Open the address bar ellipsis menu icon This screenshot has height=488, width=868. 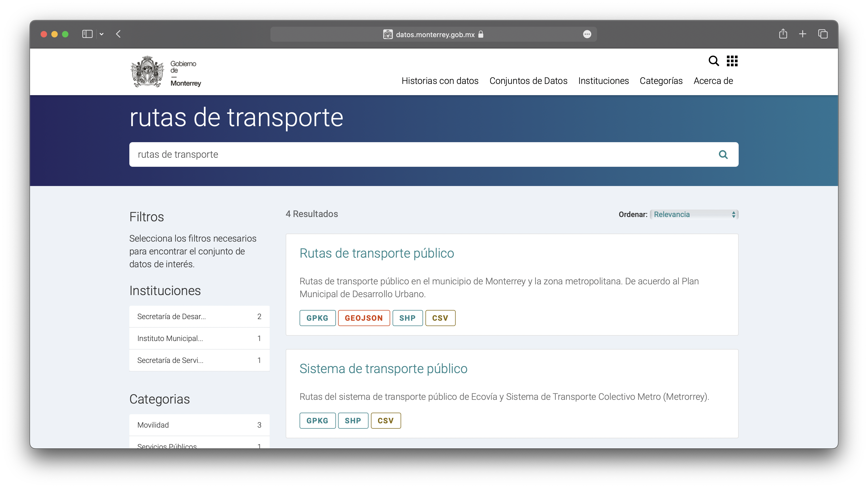tap(587, 34)
